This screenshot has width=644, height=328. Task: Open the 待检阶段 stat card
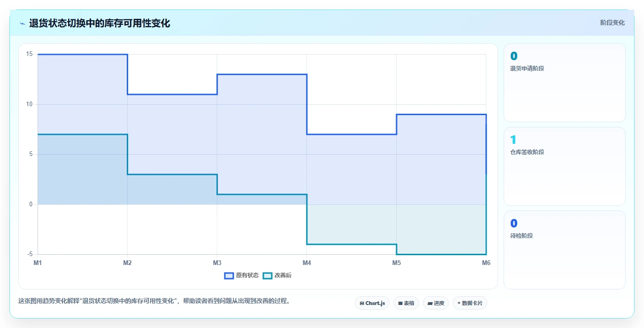[x=564, y=250]
